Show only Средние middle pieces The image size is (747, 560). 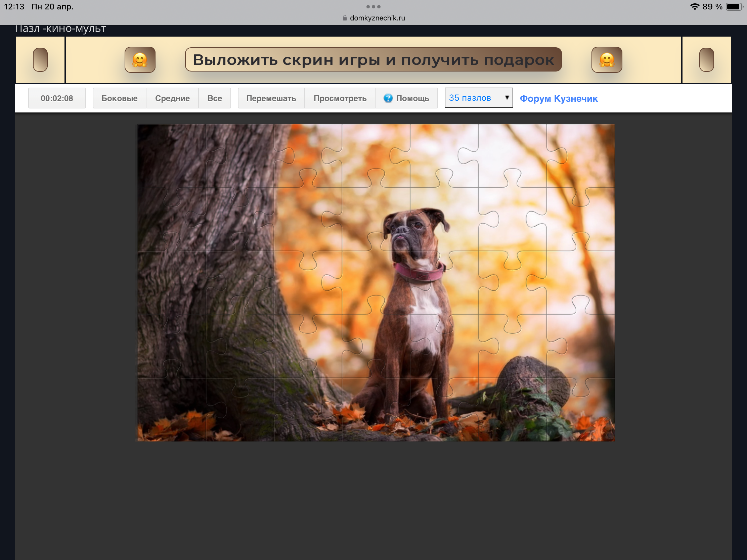[x=172, y=98]
